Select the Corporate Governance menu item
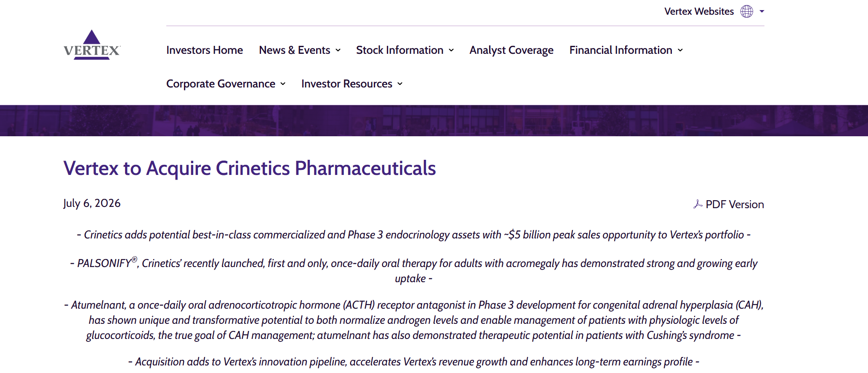The image size is (868, 373). point(221,84)
